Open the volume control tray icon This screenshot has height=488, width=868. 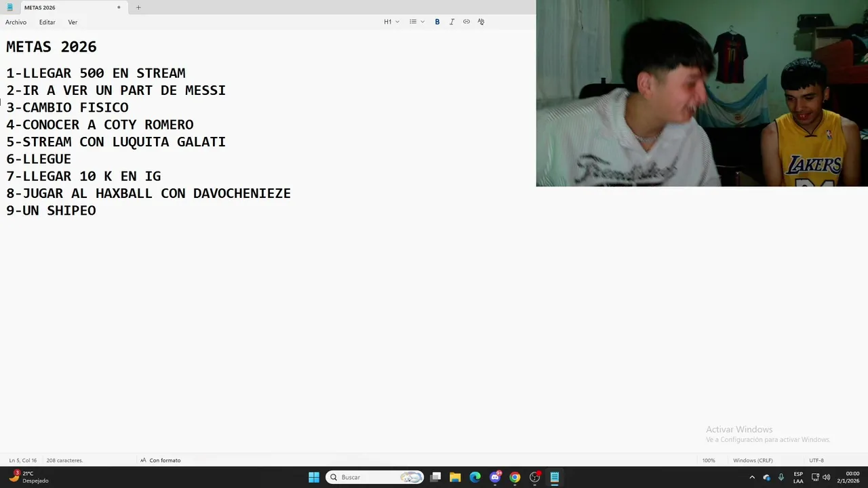[x=826, y=477]
